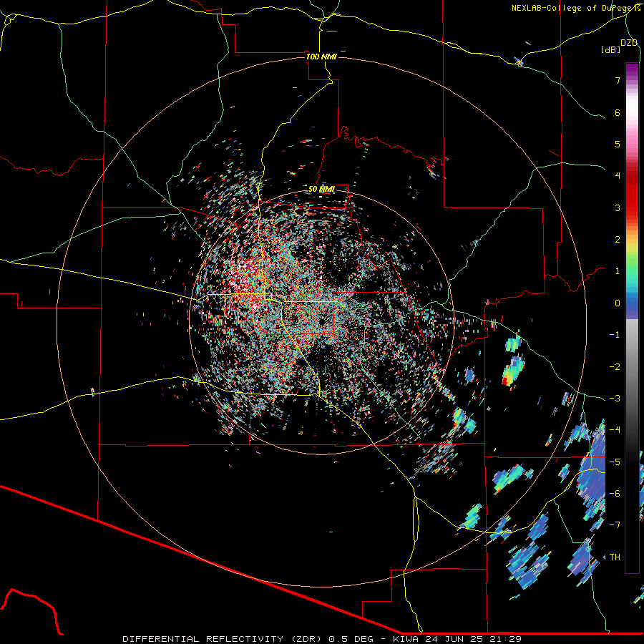Click the '1' value on the color scale
644x644 pixels.
[x=618, y=271]
